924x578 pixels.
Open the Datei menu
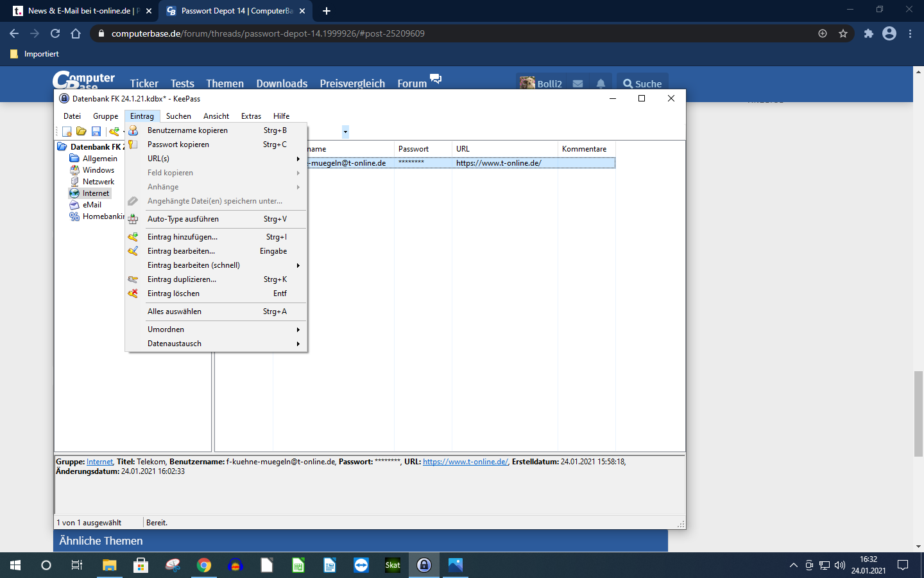pyautogui.click(x=73, y=116)
